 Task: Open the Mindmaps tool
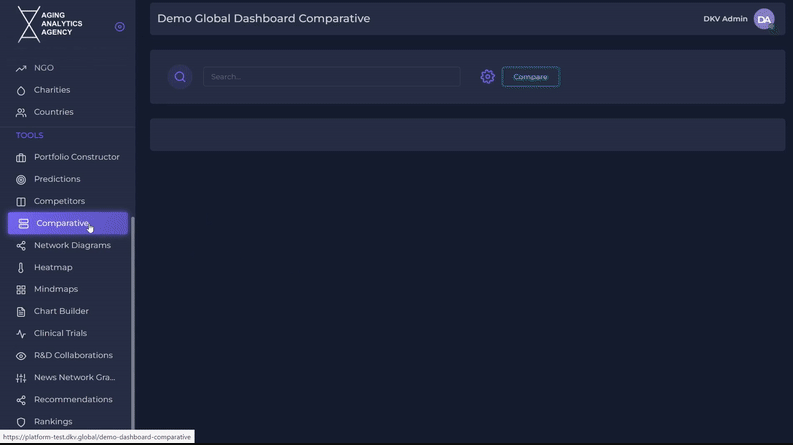click(56, 289)
